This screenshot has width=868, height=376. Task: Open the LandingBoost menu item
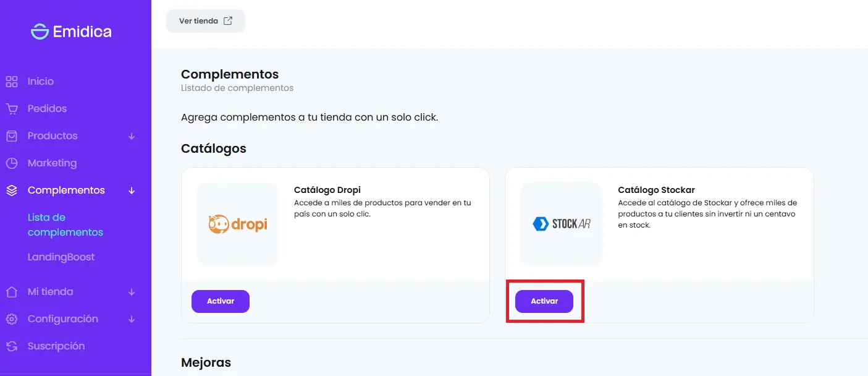[x=61, y=257]
